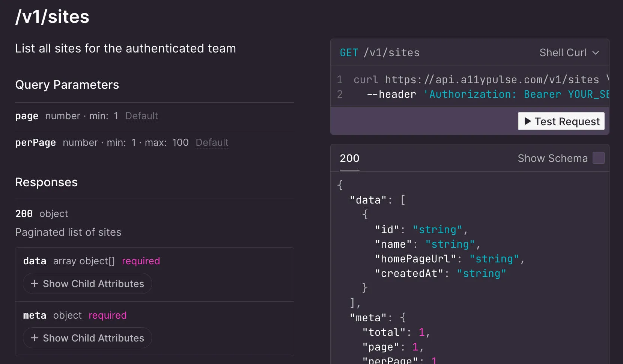Expand child attributes of the data array

[87, 284]
